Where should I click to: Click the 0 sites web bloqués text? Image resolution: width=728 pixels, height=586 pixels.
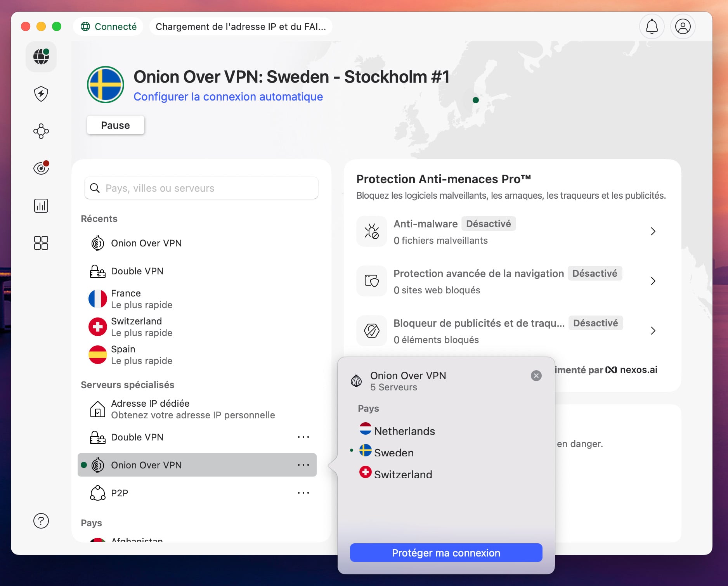(x=437, y=290)
